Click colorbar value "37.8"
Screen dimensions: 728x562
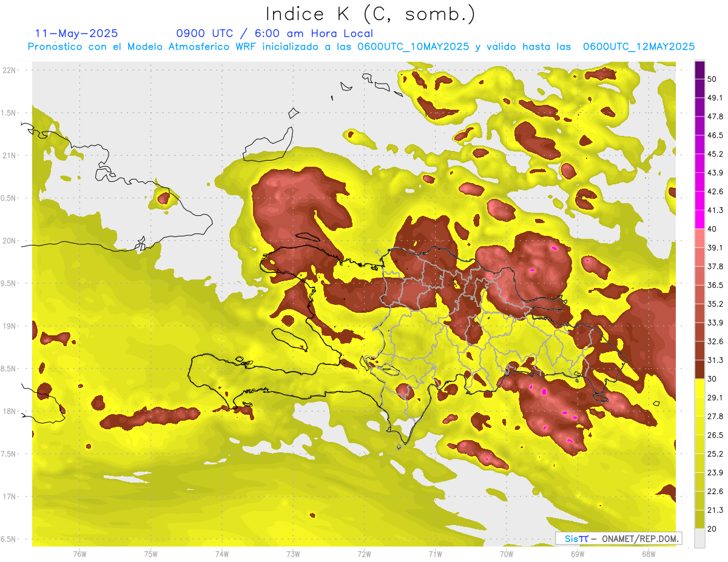(716, 266)
